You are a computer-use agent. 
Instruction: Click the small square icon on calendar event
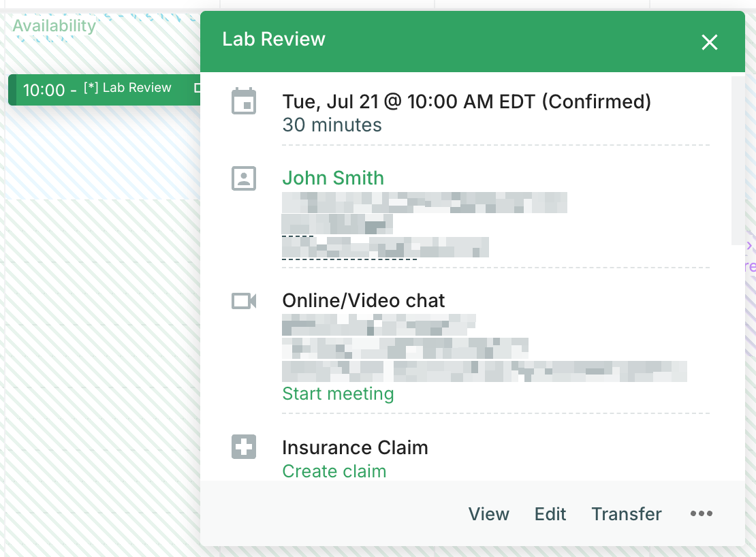pos(198,88)
